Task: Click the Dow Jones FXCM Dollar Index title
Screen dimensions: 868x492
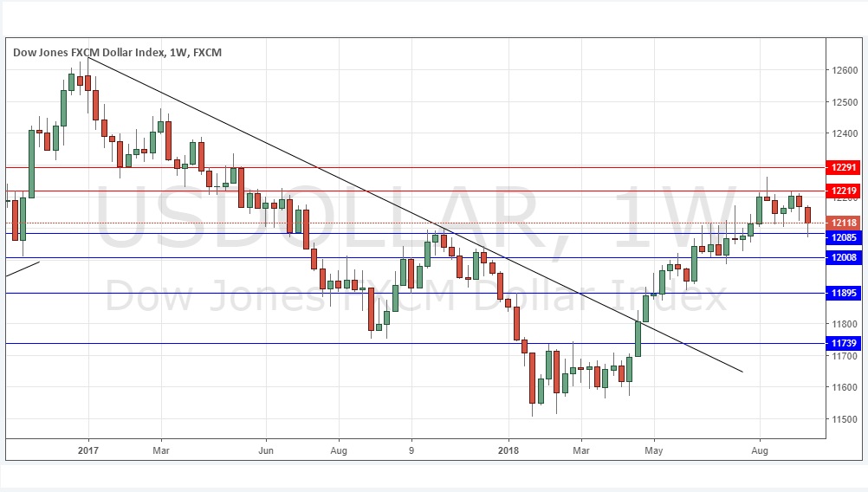Action: coord(117,52)
